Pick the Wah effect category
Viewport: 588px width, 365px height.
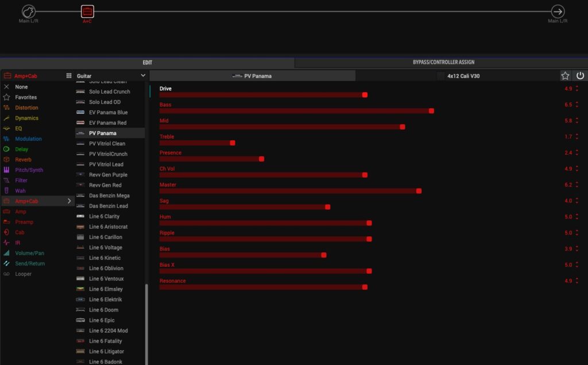(20, 191)
